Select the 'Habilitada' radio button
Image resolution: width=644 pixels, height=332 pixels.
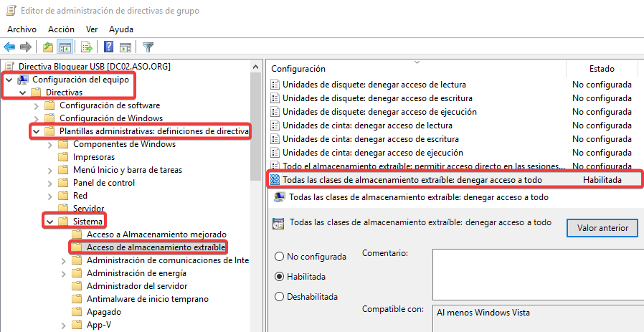(280, 277)
